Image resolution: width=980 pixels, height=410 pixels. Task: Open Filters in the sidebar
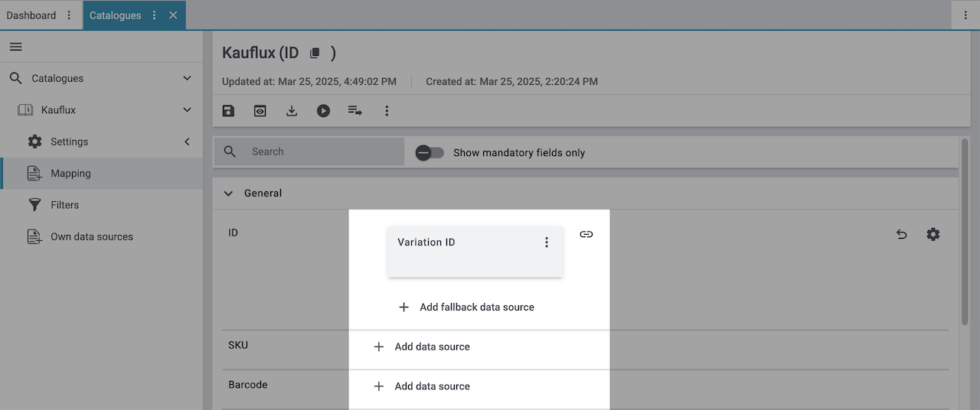pyautogui.click(x=64, y=205)
